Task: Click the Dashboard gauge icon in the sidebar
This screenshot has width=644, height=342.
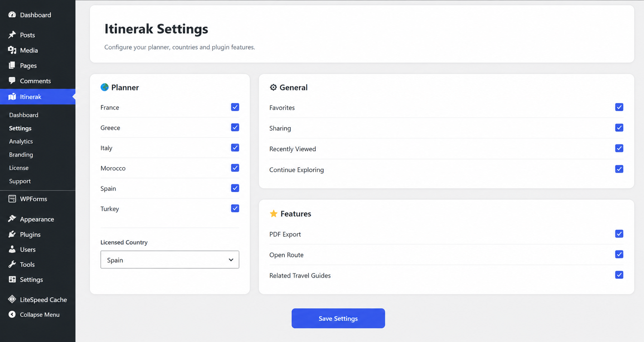Action: pos(12,15)
